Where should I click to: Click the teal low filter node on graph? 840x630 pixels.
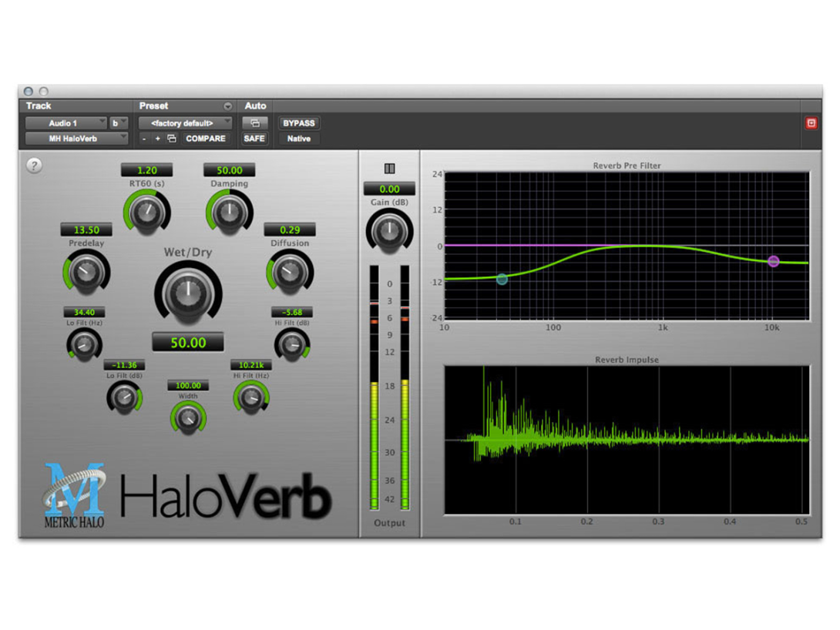502,279
